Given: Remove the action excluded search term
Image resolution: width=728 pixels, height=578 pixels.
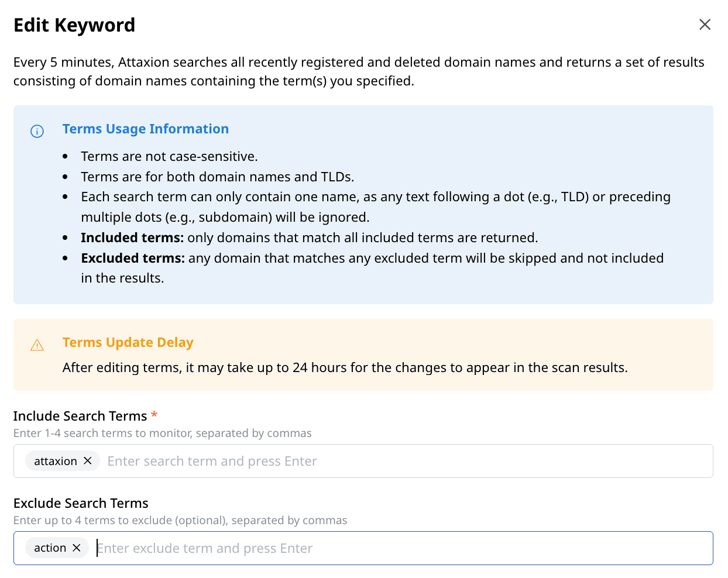Looking at the screenshot, I should (x=76, y=548).
